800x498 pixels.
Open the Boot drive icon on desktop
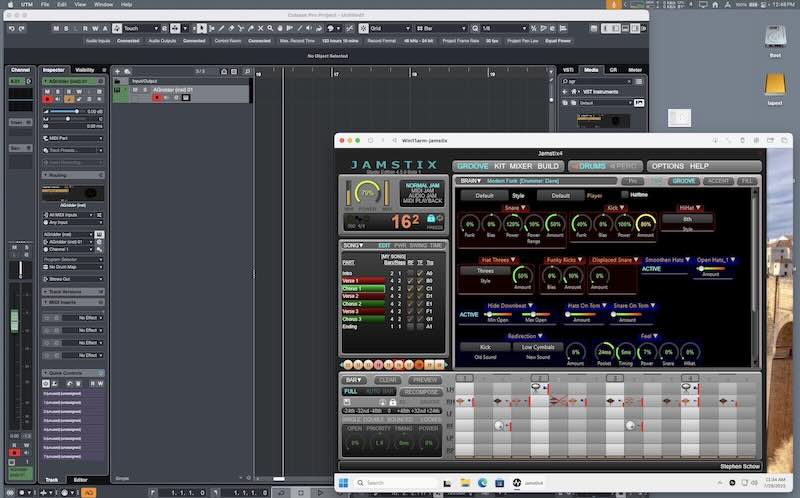pyautogui.click(x=774, y=36)
